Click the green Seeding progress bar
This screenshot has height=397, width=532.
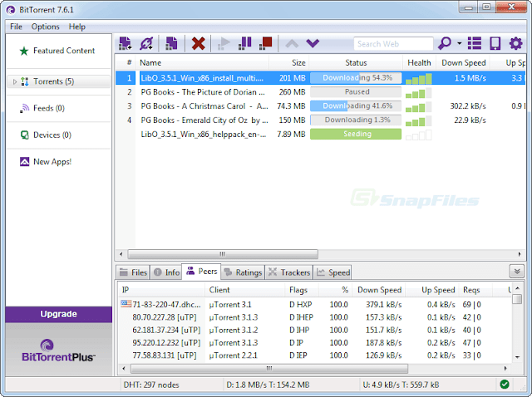[356, 135]
